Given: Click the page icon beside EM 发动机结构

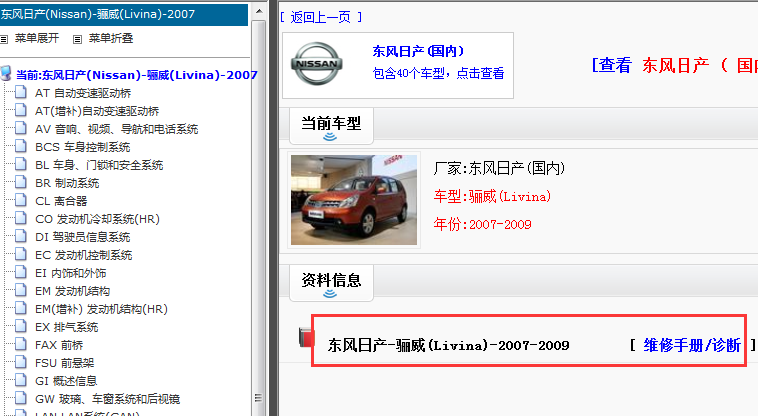Looking at the screenshot, I should pyautogui.click(x=21, y=290).
